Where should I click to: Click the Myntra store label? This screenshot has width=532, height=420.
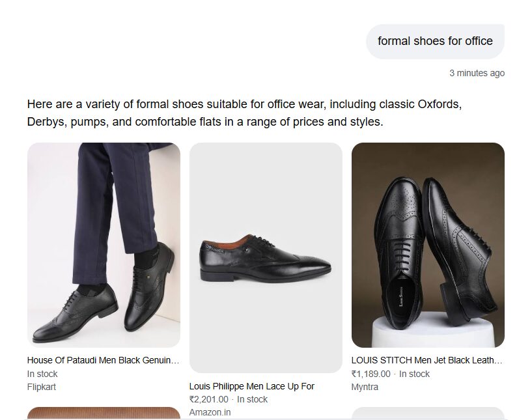tap(365, 387)
